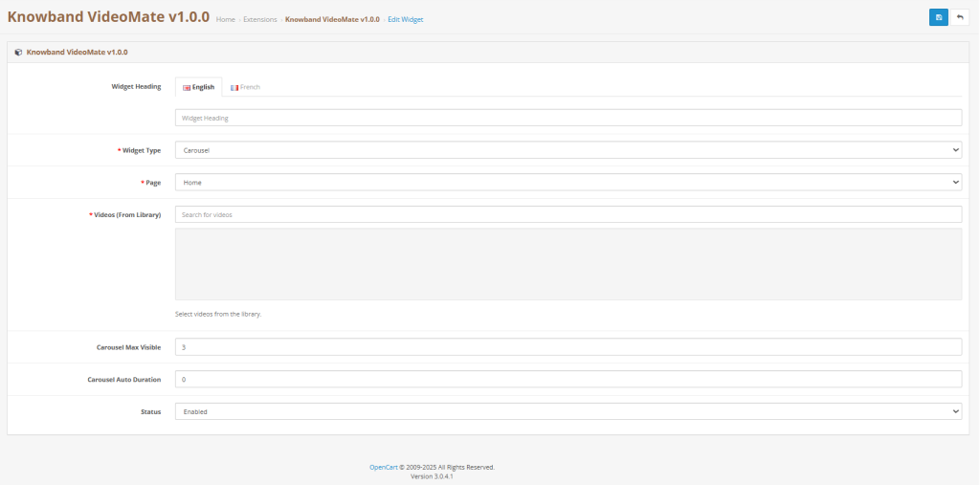Focus the Carousel Auto Duration field

tap(568, 380)
